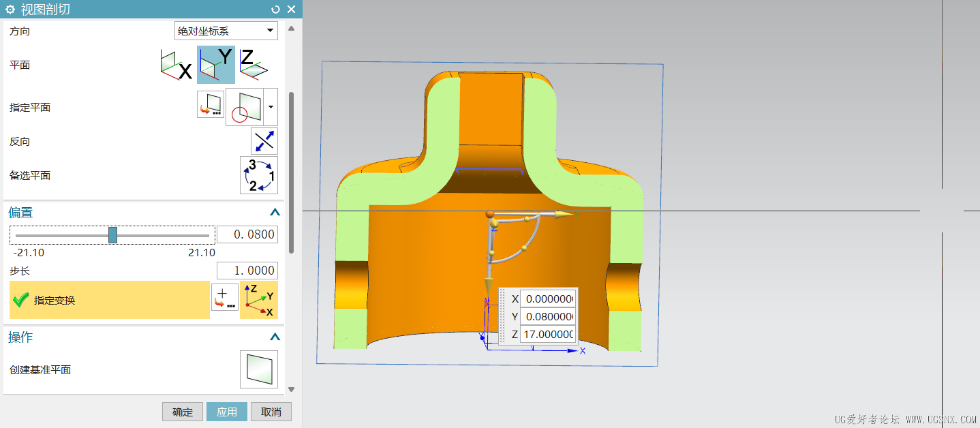Viewport: 980px width, 428px height.
Task: Click the 创建基准平面 create datum plane icon
Action: (x=259, y=369)
